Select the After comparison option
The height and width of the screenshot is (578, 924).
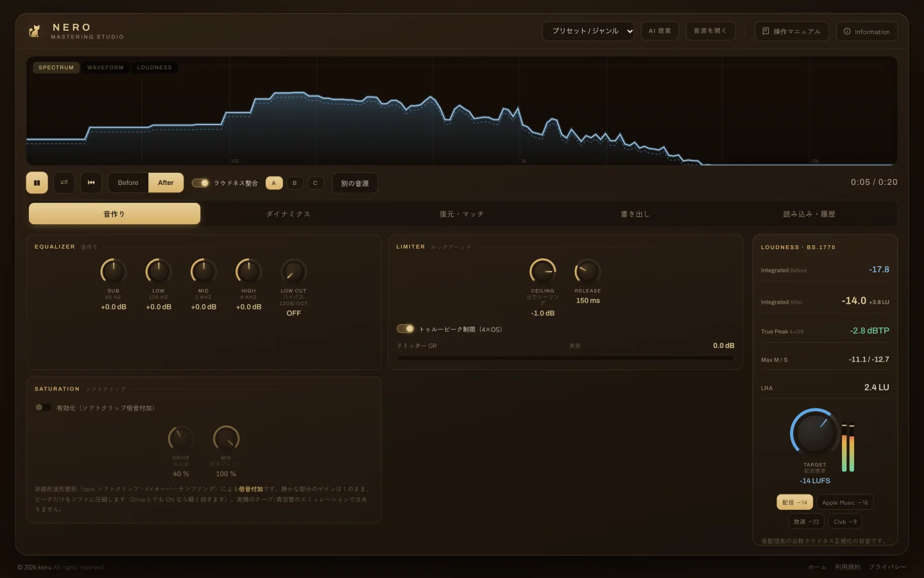point(166,183)
